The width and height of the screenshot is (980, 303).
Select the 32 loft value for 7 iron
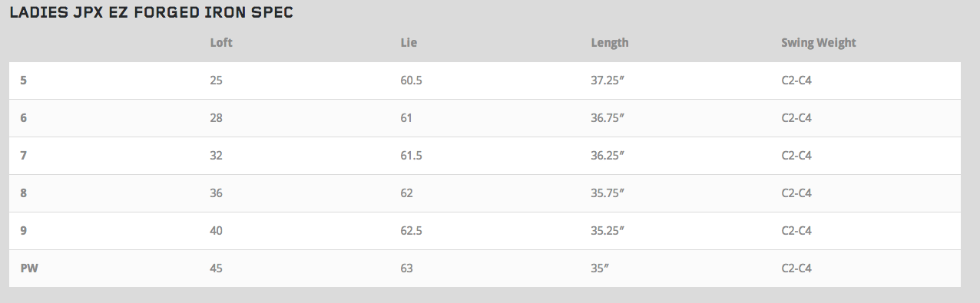coord(216,155)
